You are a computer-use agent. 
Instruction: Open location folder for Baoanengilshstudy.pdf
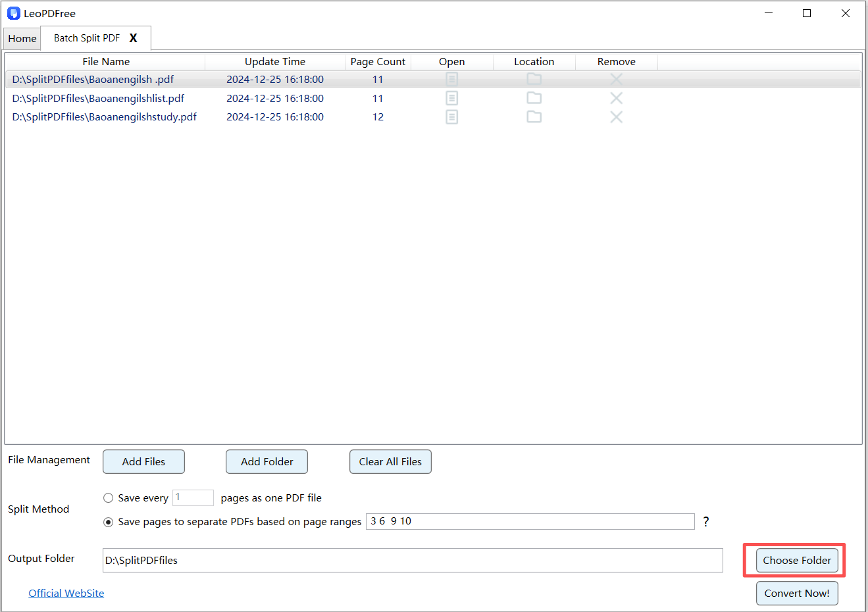pos(534,117)
